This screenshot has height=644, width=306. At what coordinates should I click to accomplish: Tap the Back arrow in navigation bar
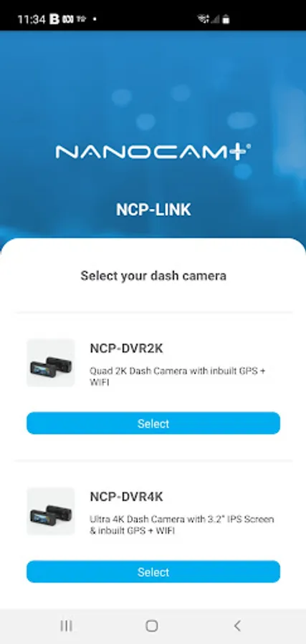237,625
